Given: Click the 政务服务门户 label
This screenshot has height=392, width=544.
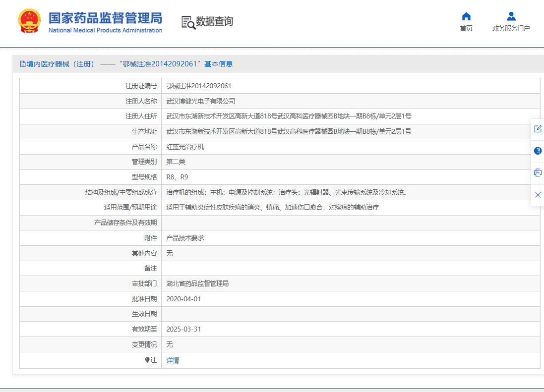Looking at the screenshot, I should (x=511, y=28).
